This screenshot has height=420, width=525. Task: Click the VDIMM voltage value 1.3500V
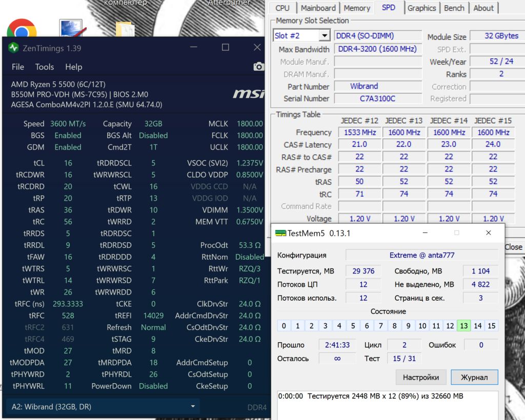(x=250, y=210)
